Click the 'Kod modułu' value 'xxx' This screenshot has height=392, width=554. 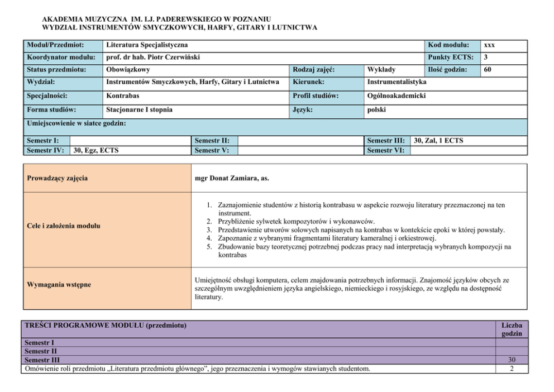click(489, 45)
